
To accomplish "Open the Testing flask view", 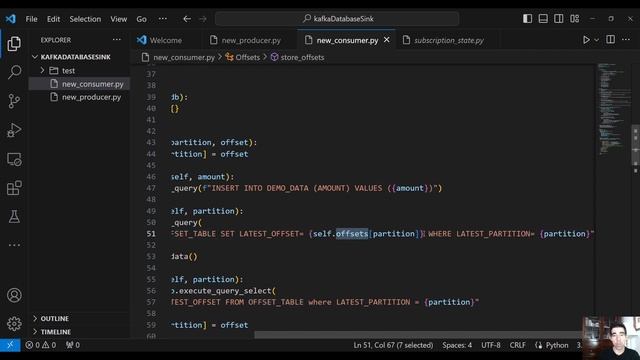I will [x=14, y=217].
